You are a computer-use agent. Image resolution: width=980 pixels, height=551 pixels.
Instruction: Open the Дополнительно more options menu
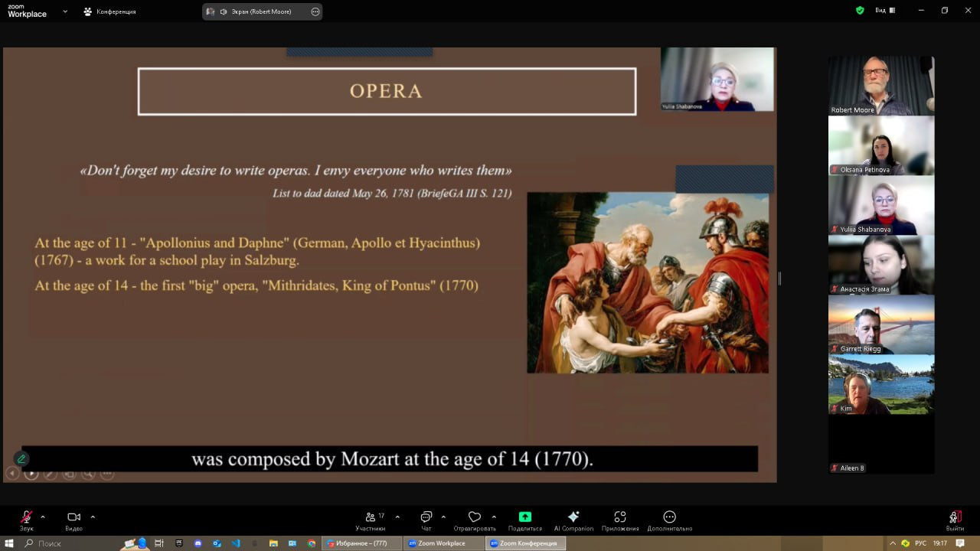click(670, 520)
